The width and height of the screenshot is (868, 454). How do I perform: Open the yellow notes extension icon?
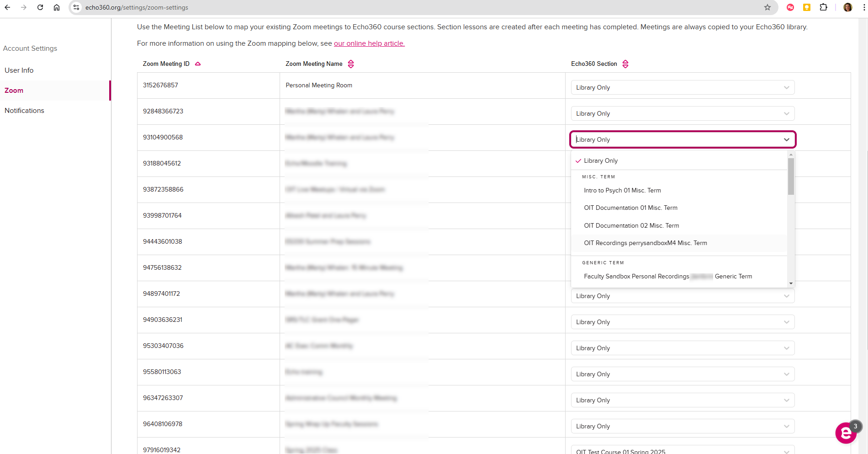pos(807,7)
